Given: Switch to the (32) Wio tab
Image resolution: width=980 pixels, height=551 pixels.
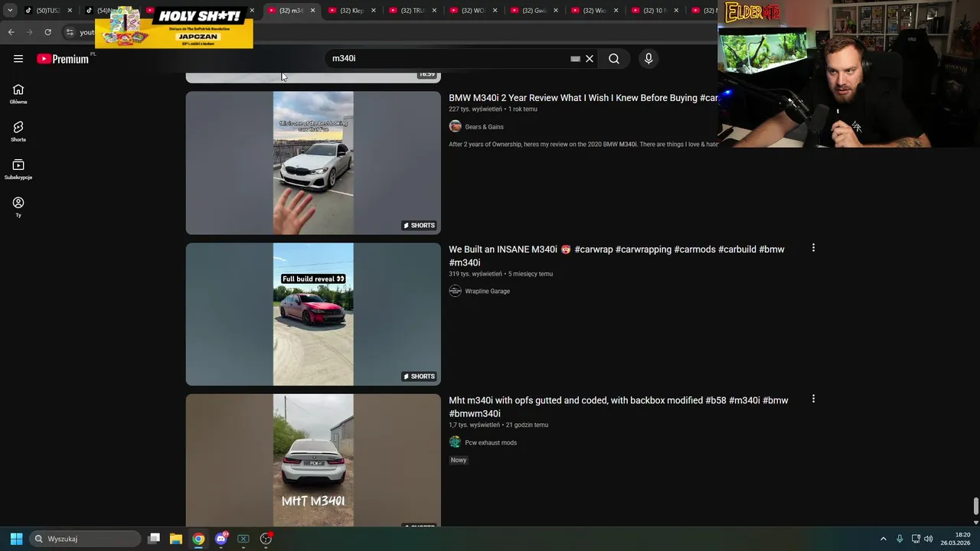Looking at the screenshot, I should [593, 11].
